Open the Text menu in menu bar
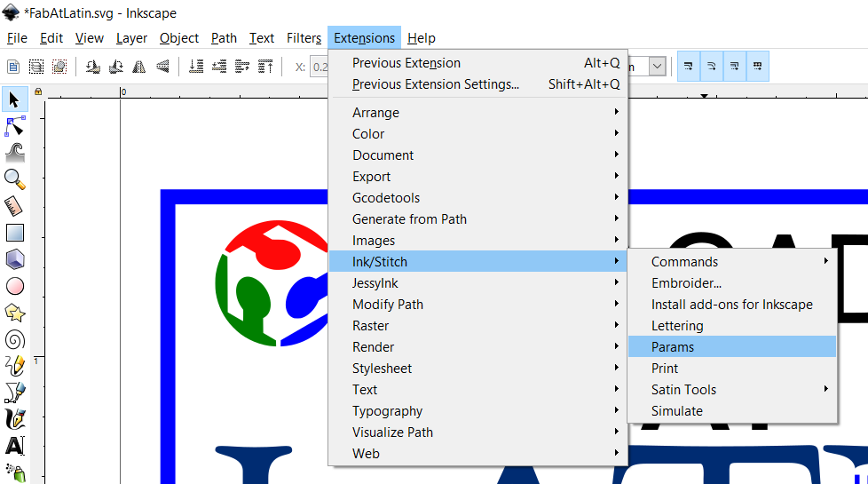 click(261, 38)
